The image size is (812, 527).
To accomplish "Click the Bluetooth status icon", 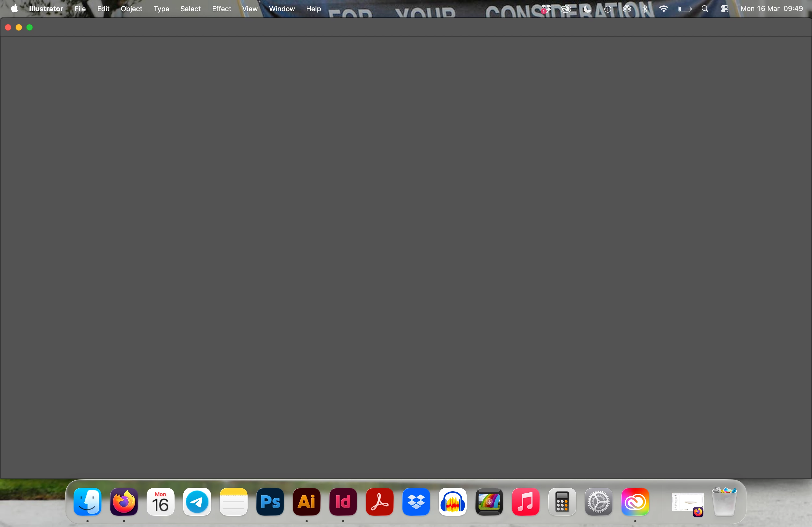I will coord(645,9).
